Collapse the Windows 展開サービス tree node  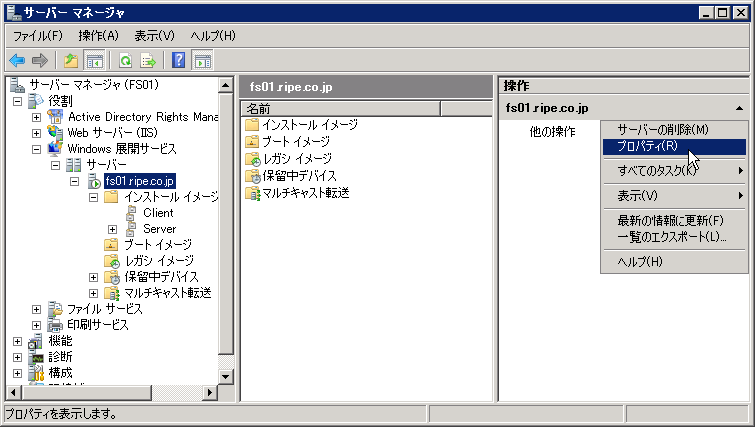(x=37, y=149)
